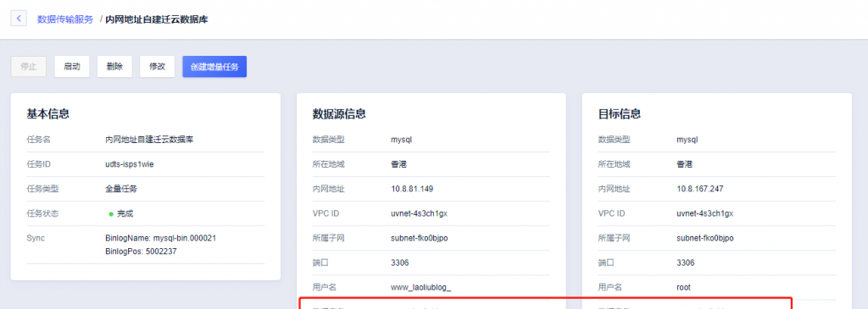Click the 启动 button
The width and height of the screenshot is (868, 309).
(72, 66)
